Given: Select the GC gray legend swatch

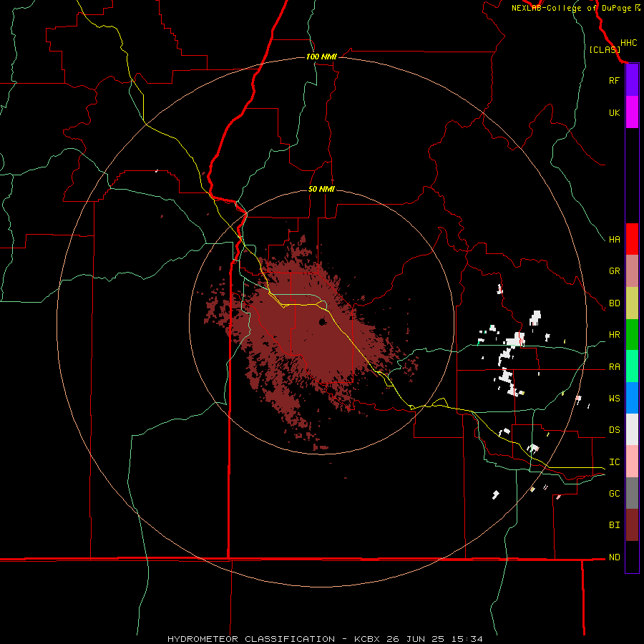Looking at the screenshot, I should coord(632,493).
